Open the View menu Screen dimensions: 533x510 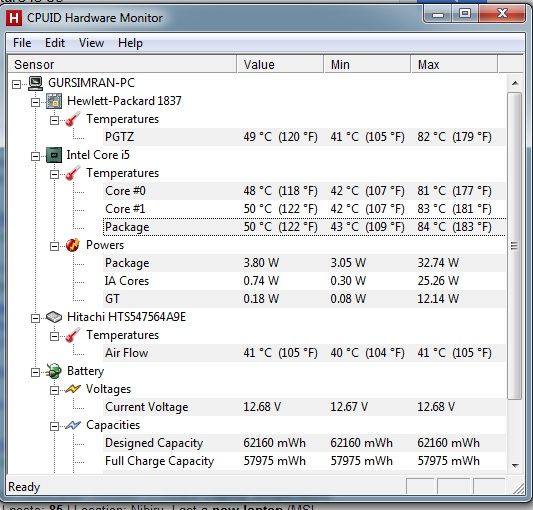click(91, 43)
